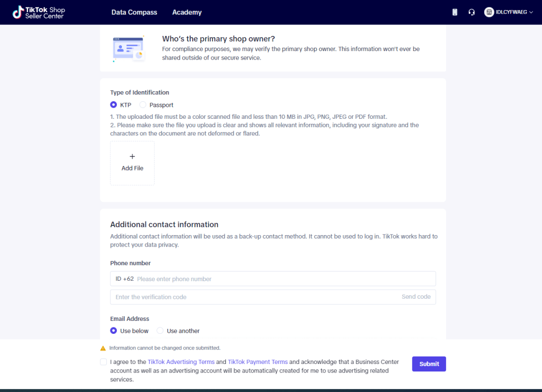Screen dimensions: 542x392
Task: Click the TikTok Shop Seller Center logo
Action: pos(39,13)
